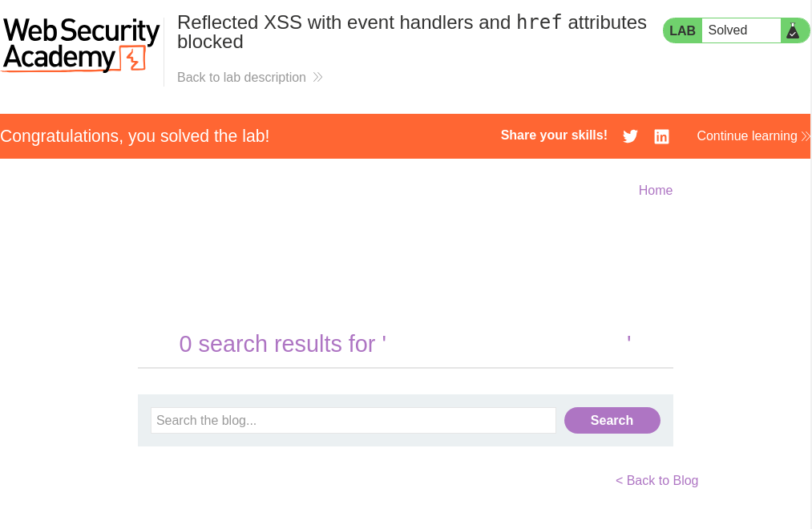Navigate via the Back to Blog link
This screenshot has height=529, width=812.
pyautogui.click(x=656, y=480)
